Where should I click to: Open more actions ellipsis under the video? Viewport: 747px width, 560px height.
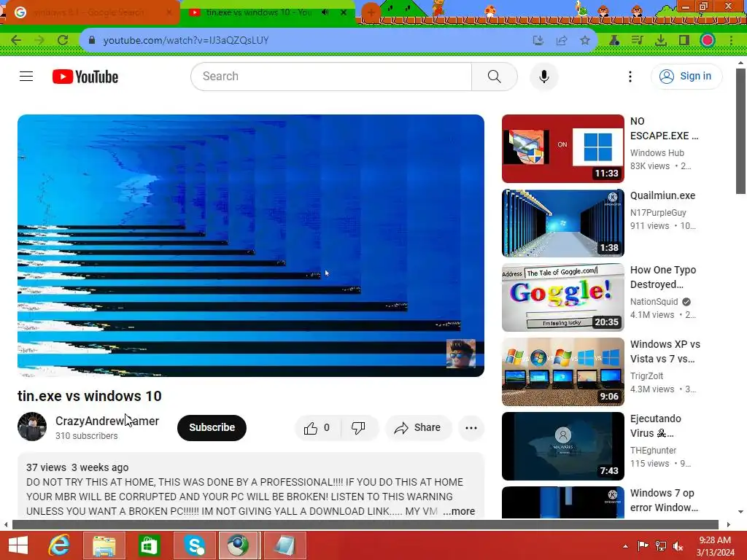[471, 427]
